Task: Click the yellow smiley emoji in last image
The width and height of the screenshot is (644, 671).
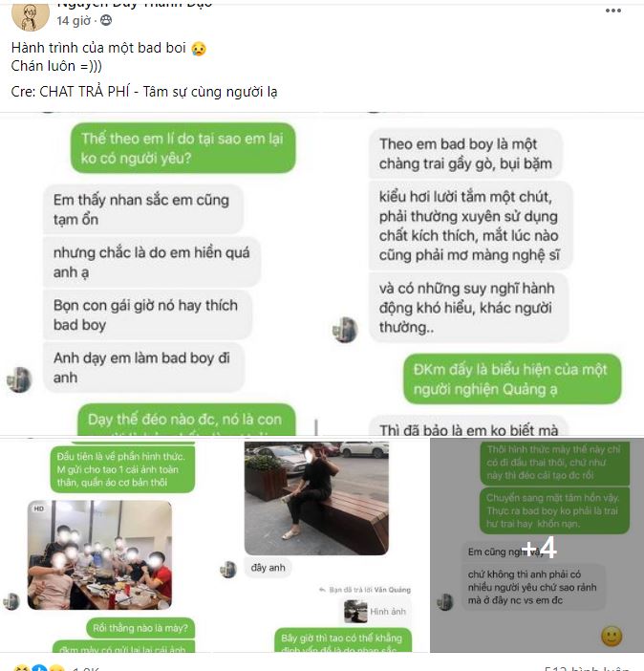Action: coord(612,636)
